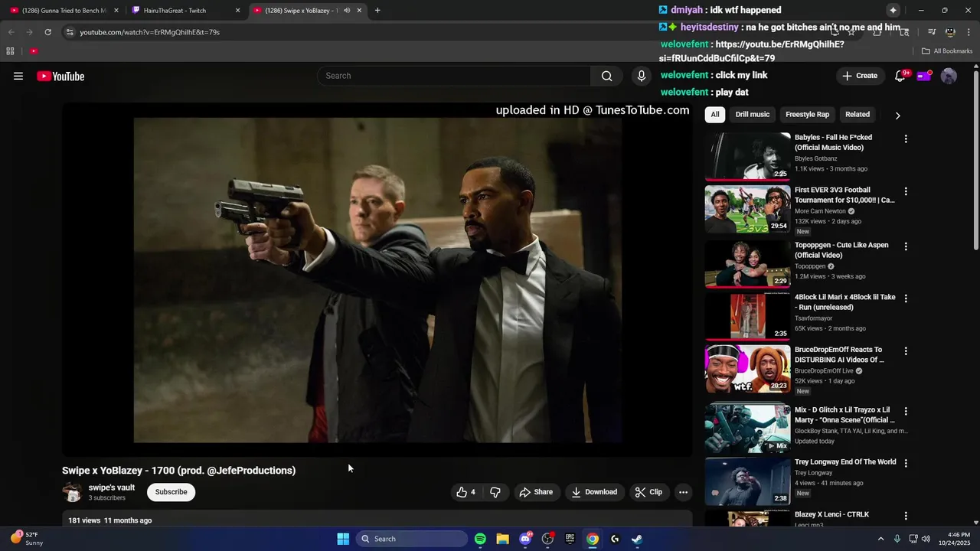980x551 pixels.
Task: Click the Chrome address bar URL
Action: pos(150,32)
